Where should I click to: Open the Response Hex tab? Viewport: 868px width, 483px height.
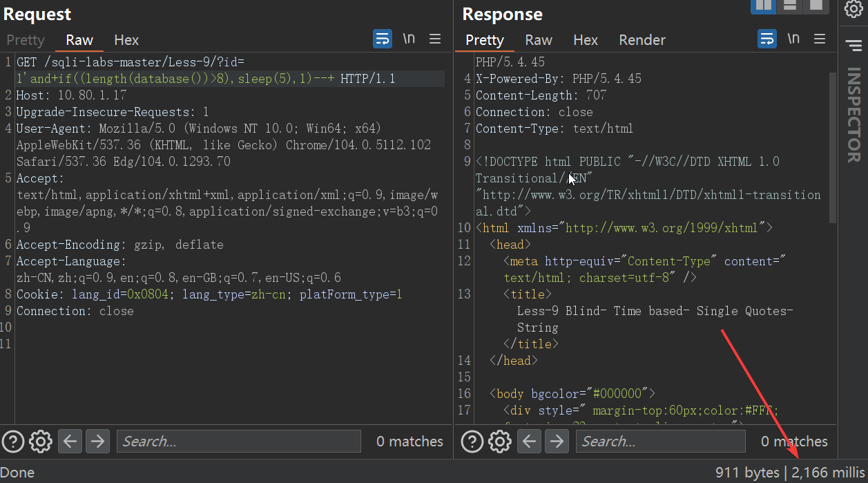point(586,40)
